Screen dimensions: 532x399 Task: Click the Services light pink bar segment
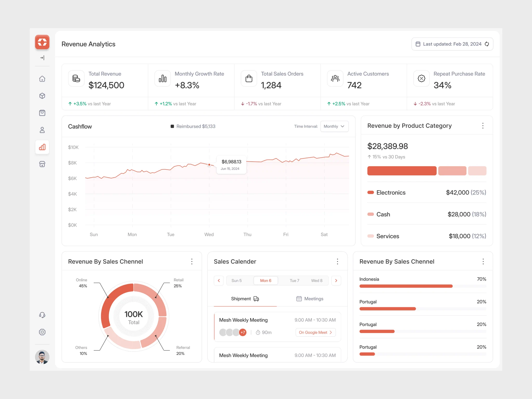[x=477, y=171]
